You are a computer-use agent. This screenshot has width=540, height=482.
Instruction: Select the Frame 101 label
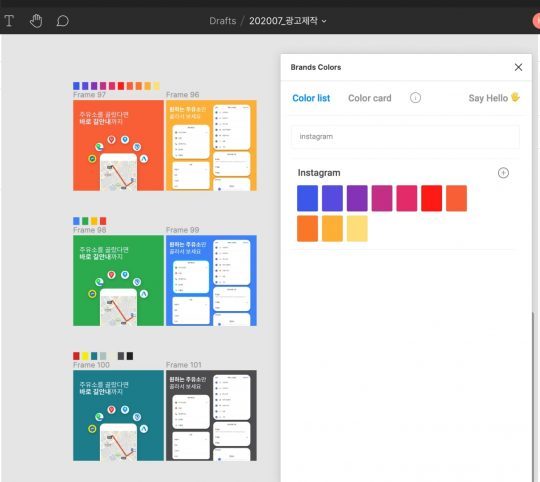tap(184, 365)
